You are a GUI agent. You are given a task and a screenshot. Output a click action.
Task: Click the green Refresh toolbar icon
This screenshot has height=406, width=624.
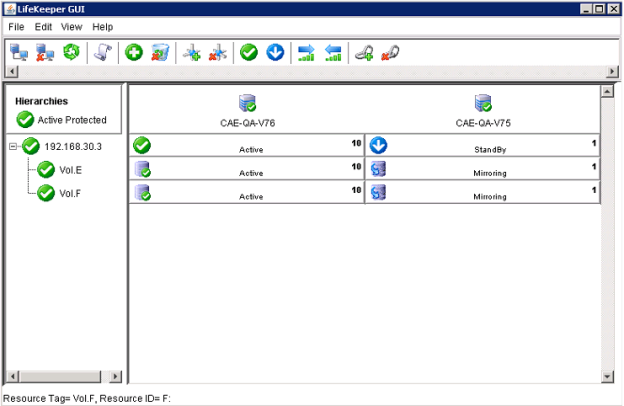point(71,52)
